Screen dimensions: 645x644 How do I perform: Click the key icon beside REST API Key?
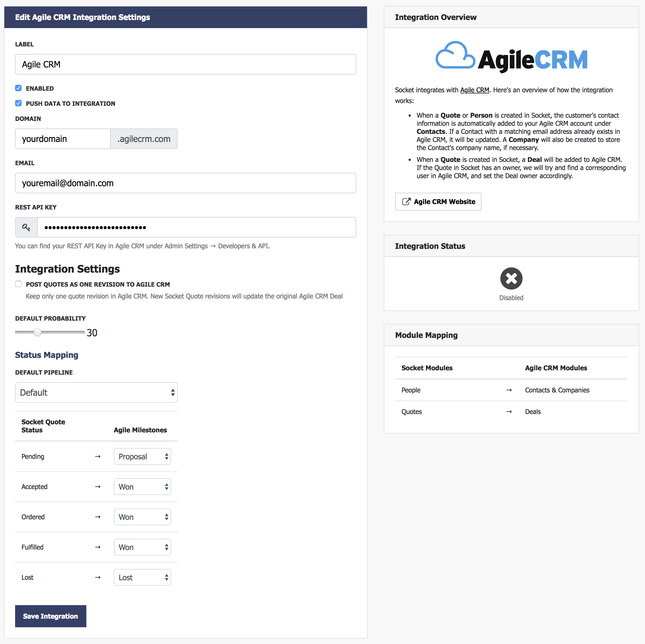26,227
